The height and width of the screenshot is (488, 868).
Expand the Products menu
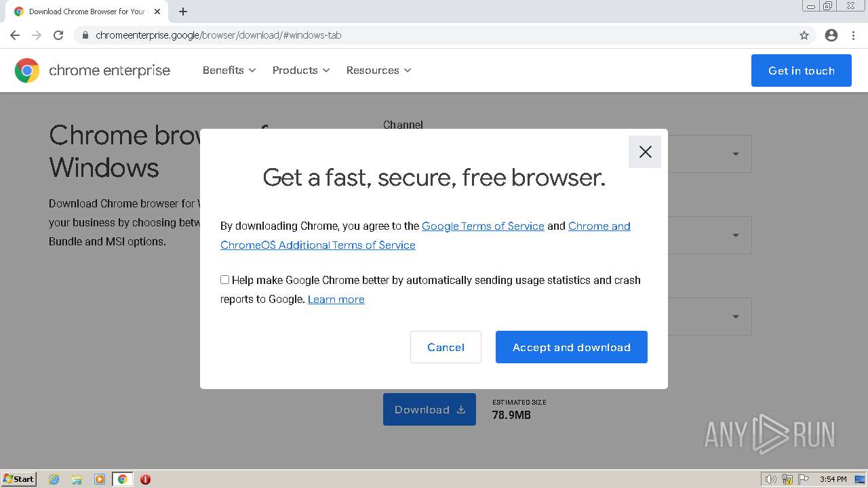(x=301, y=70)
